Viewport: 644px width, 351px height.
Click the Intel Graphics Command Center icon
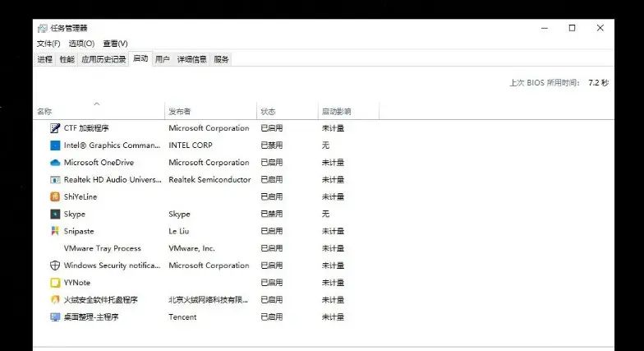pyautogui.click(x=54, y=145)
